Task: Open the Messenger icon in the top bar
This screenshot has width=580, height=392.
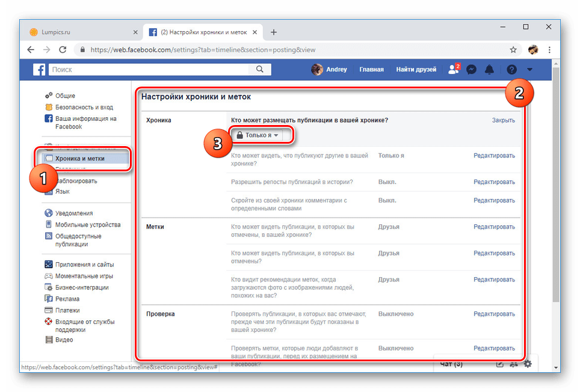Action: tap(471, 69)
